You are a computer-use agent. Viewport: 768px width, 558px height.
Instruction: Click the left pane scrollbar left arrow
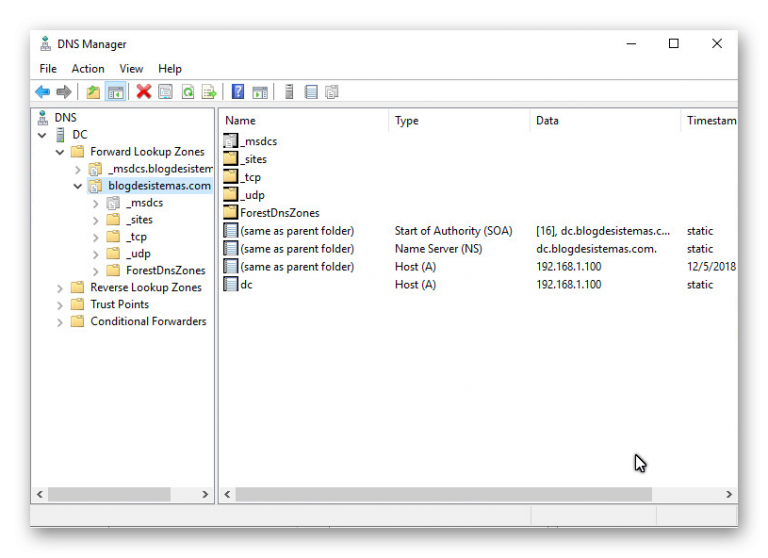40,494
